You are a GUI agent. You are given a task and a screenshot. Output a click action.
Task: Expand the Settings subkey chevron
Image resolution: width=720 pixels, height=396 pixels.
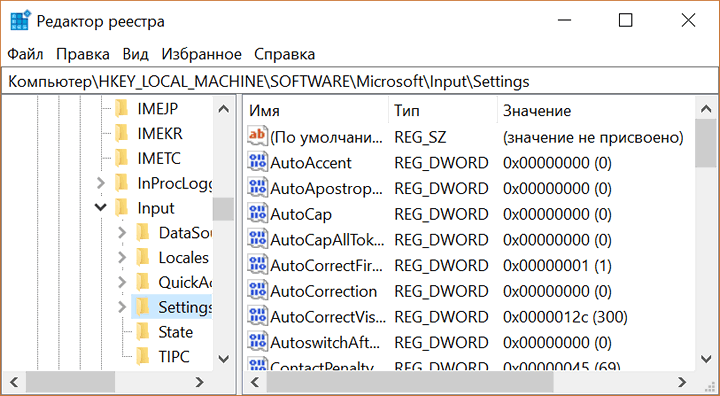coord(122,307)
